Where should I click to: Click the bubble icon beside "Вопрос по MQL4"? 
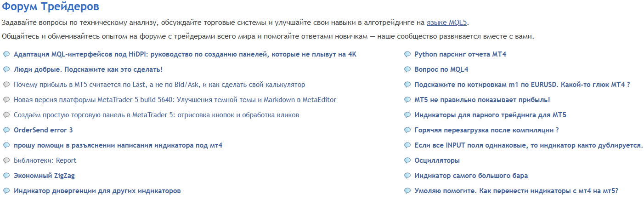[407, 69]
